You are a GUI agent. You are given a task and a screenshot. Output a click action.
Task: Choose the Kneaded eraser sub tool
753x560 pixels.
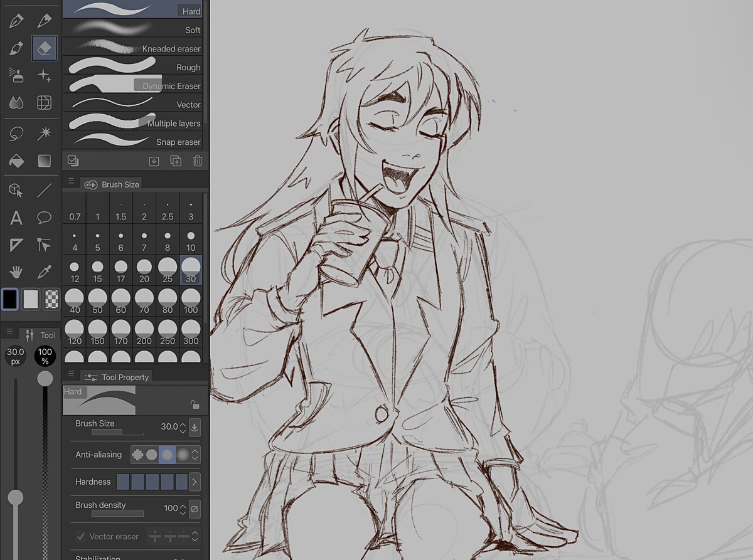[x=132, y=48]
